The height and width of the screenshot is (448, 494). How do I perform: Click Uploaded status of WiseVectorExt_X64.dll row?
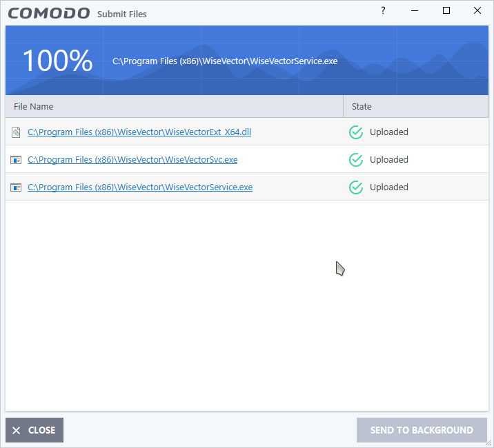pyautogui.click(x=388, y=132)
